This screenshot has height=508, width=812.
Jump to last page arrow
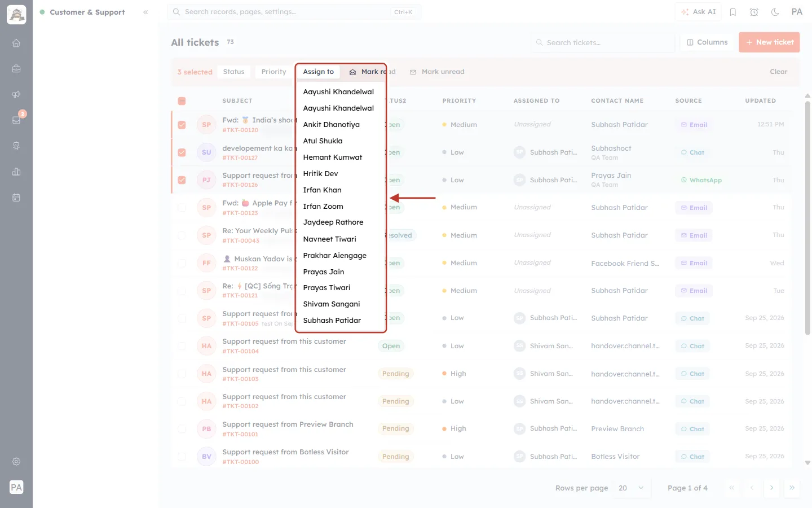click(792, 488)
